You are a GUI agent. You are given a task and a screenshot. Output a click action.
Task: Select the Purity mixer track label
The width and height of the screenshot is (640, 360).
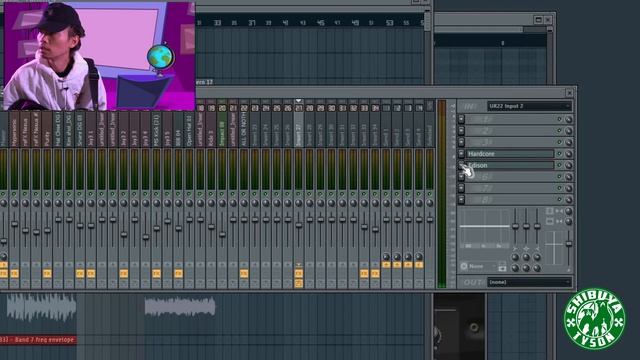point(47,129)
